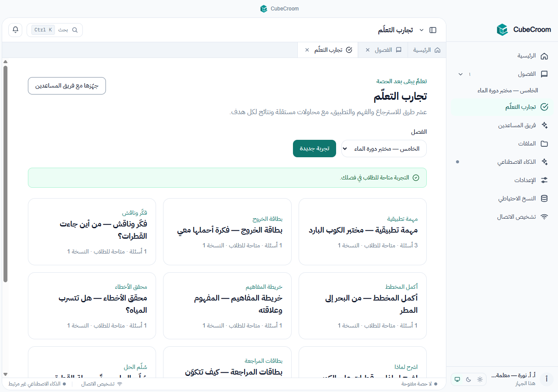
Task: Click the home icon beside الرئيسية in sidebar
Action: click(x=544, y=56)
